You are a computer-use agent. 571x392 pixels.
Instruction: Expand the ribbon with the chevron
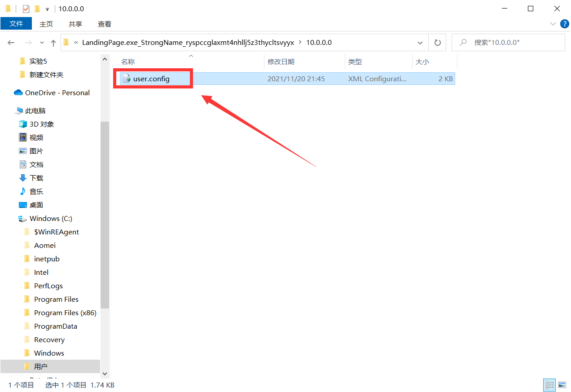tap(553, 24)
